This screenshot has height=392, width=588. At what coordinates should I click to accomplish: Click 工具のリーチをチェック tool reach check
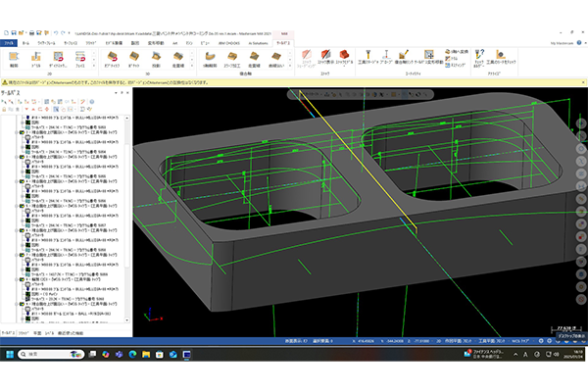click(x=501, y=57)
